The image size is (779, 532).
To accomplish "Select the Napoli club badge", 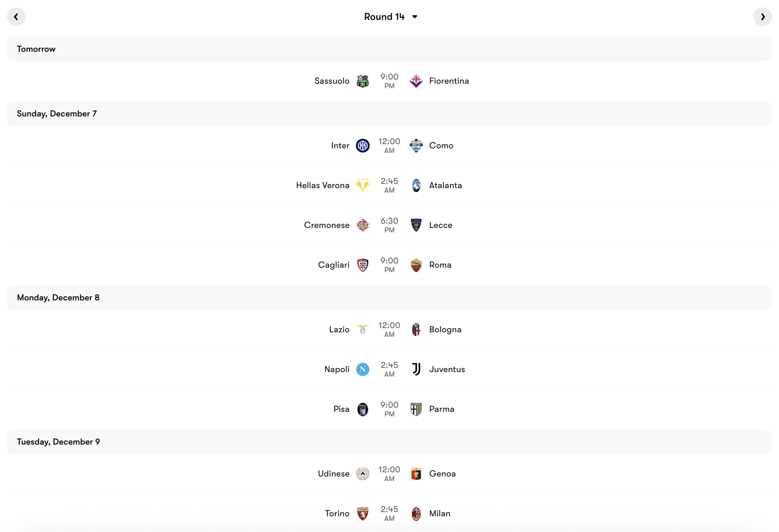I will (363, 369).
